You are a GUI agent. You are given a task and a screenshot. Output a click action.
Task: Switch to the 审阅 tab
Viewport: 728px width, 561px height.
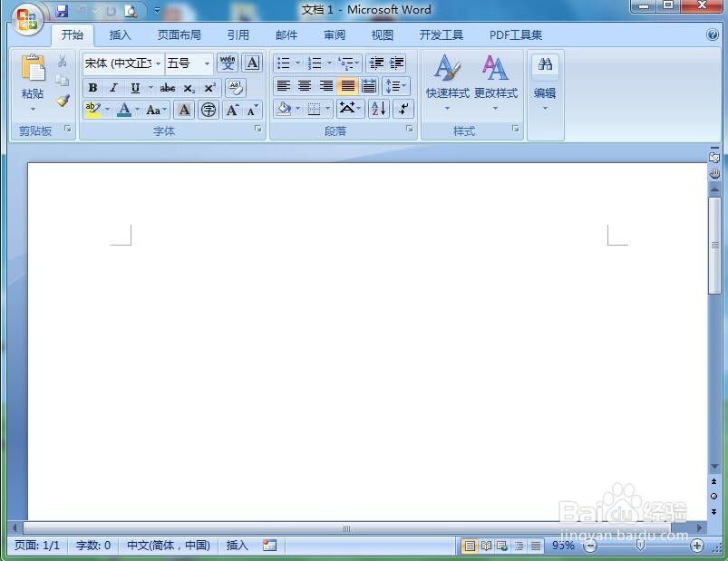tap(335, 35)
